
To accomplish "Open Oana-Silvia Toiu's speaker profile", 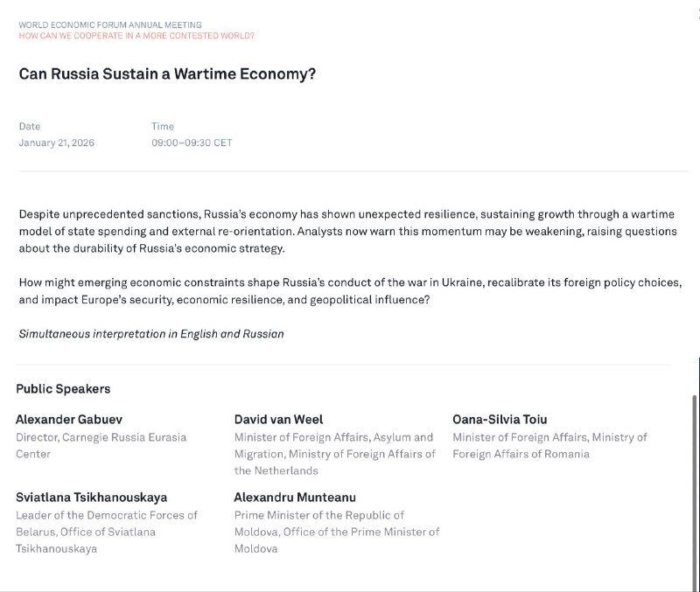I will (500, 420).
